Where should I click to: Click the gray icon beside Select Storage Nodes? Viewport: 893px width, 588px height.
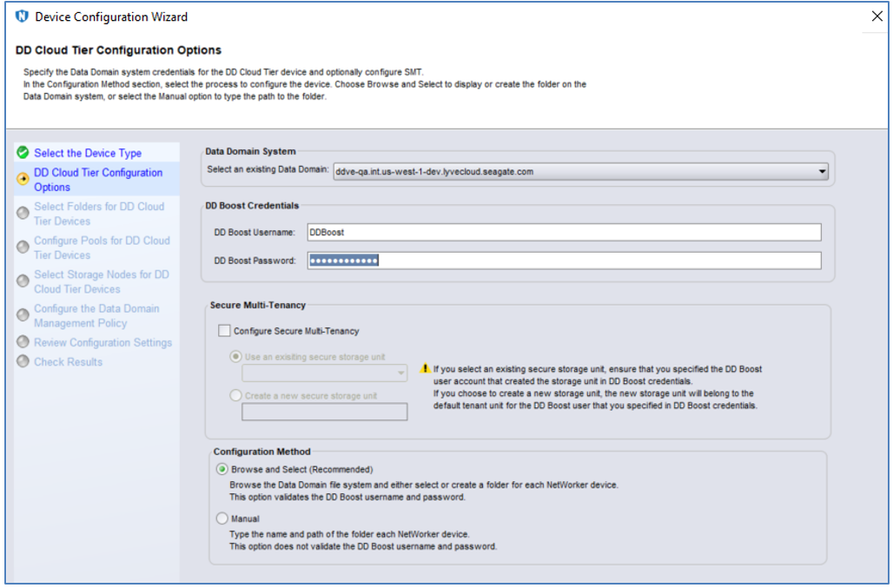coord(23,281)
